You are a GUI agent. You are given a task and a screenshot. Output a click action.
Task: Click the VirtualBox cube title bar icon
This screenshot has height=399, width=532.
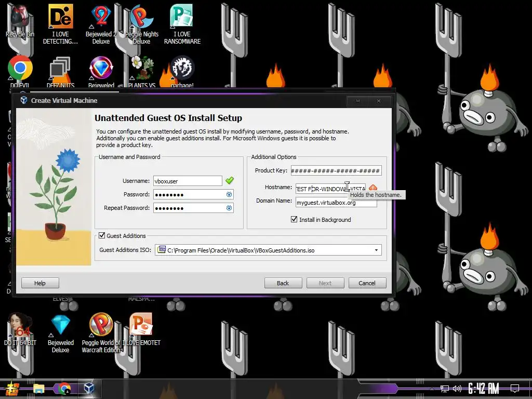click(x=24, y=100)
